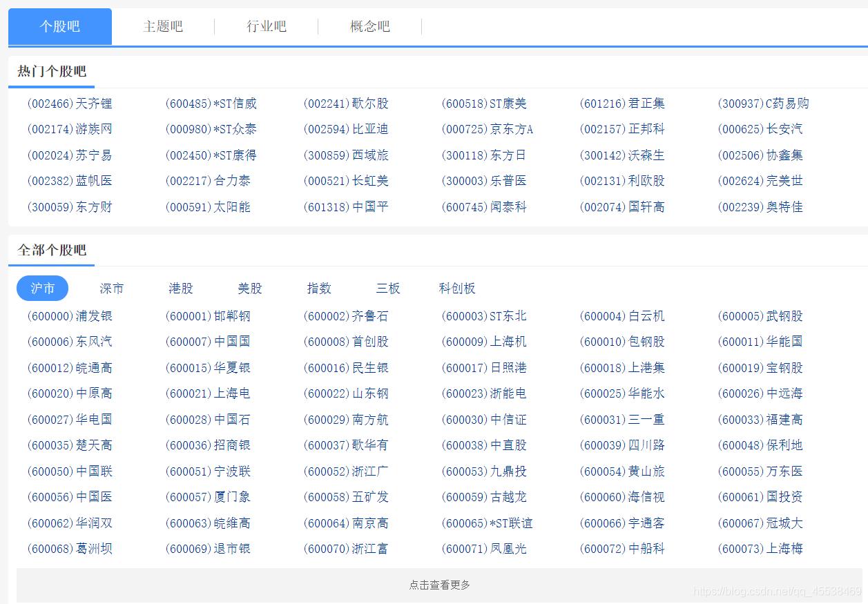Open (600001)邯郸钢 link
This screenshot has width=868, height=604.
tap(208, 316)
